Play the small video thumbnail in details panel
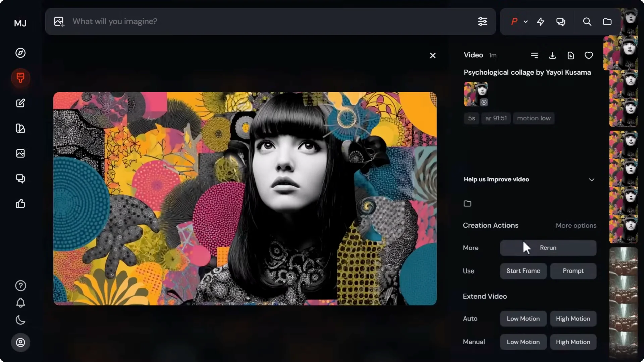This screenshot has height=362, width=644. tap(484, 102)
